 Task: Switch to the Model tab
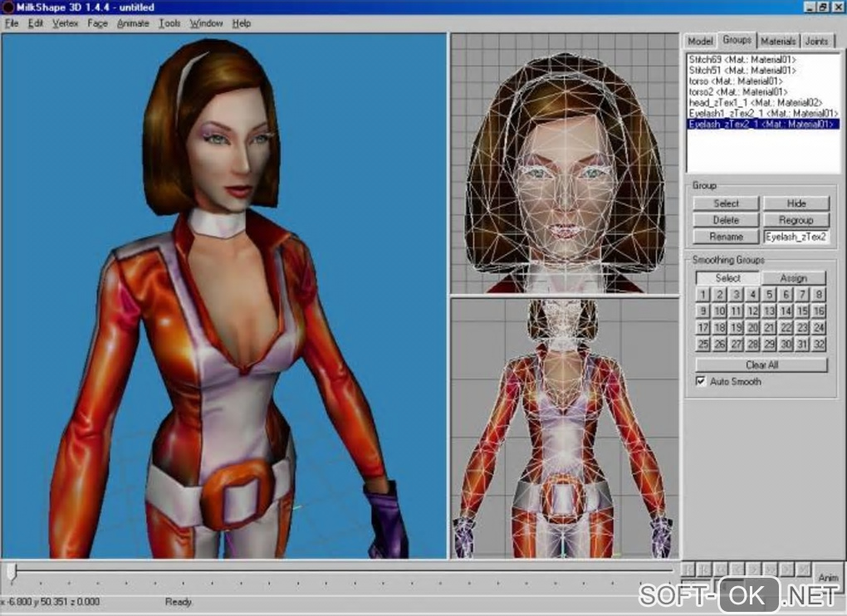[x=700, y=41]
